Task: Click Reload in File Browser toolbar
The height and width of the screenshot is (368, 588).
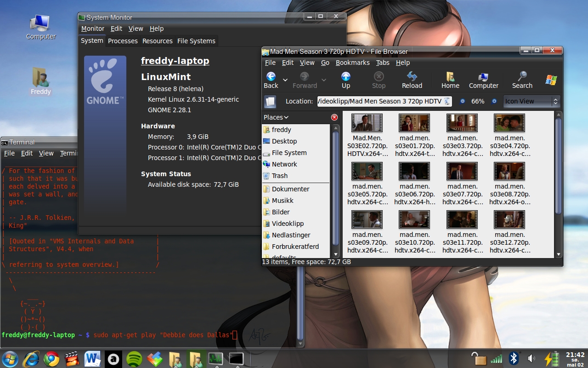Action: click(412, 80)
